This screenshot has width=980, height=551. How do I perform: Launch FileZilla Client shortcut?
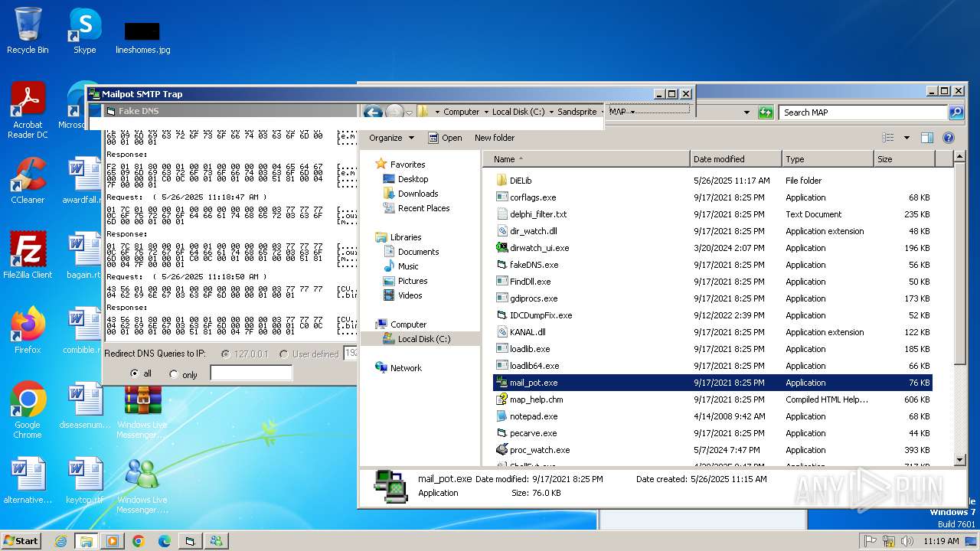[x=28, y=255]
